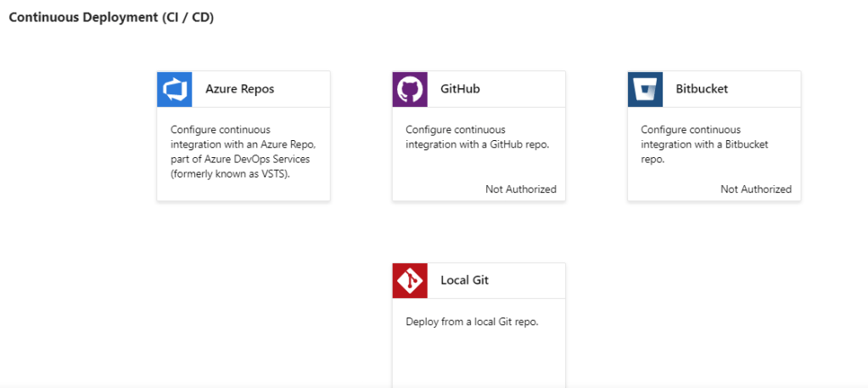
Task: Click empty area below Local Git description
Action: coord(478,361)
